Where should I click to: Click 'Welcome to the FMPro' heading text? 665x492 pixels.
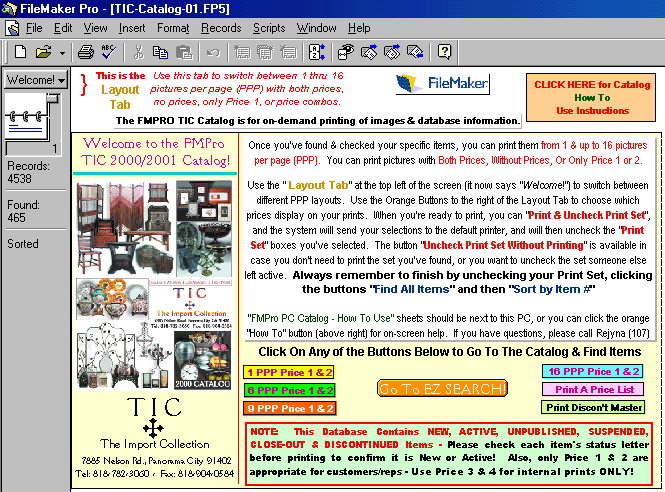pyautogui.click(x=154, y=143)
